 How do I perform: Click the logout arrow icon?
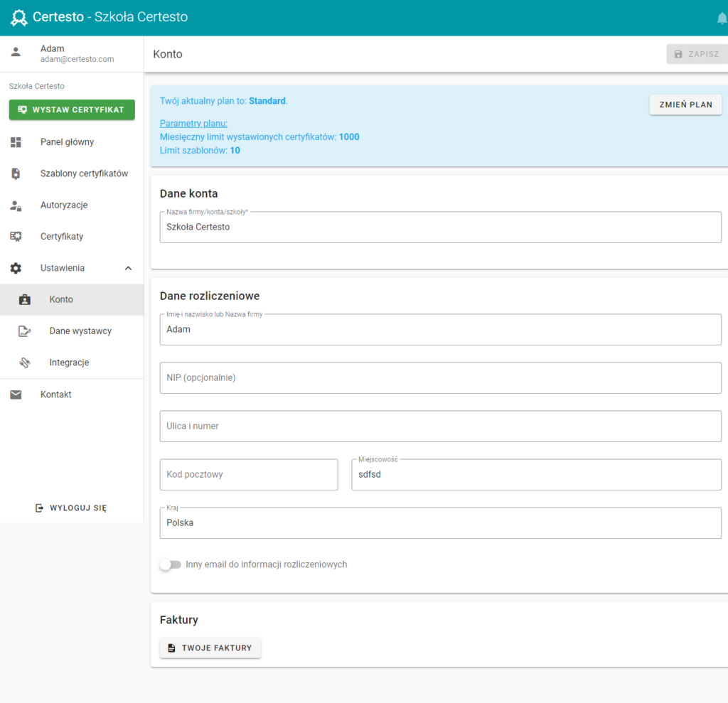pos(40,508)
